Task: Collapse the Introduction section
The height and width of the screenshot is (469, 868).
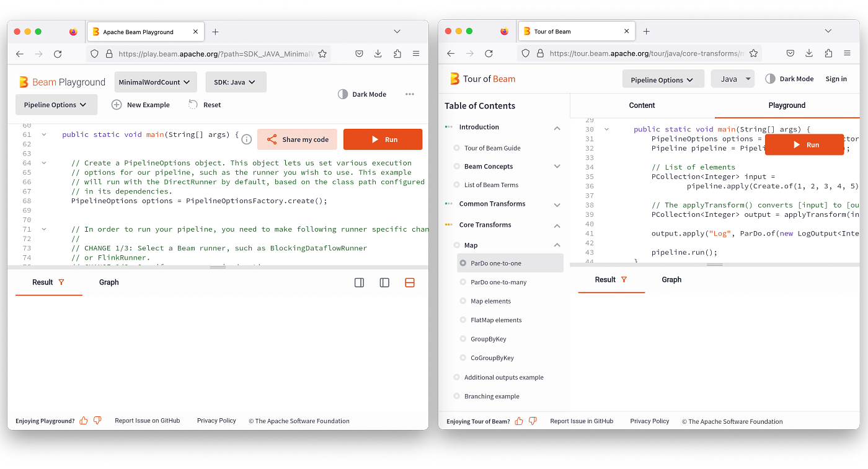Action: tap(557, 128)
